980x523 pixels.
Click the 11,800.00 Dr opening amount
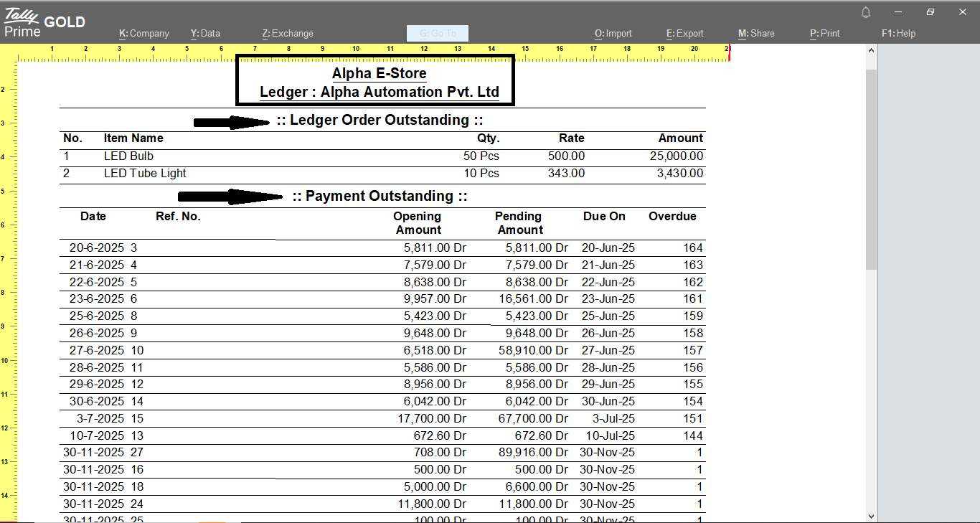tap(431, 504)
